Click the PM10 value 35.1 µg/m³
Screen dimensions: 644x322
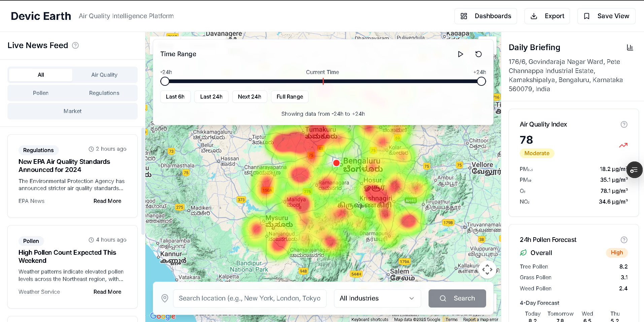tap(614, 180)
